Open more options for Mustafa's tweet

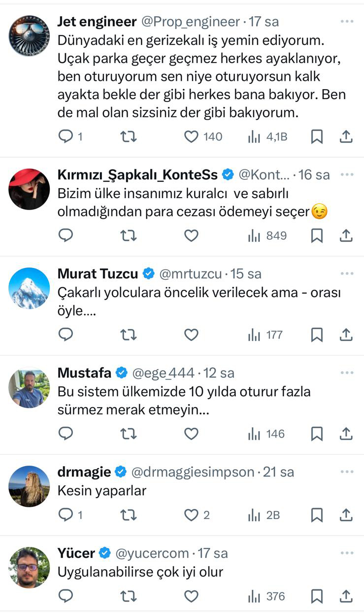347,373
